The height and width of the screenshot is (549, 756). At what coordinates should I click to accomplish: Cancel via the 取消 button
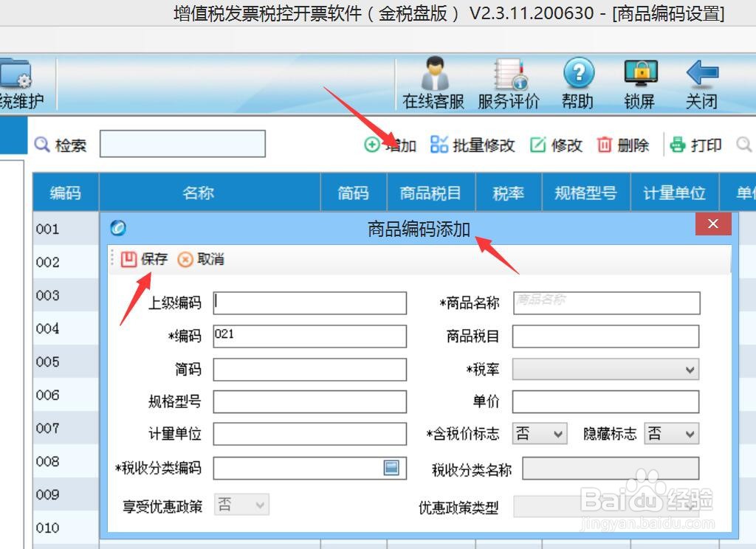click(201, 259)
